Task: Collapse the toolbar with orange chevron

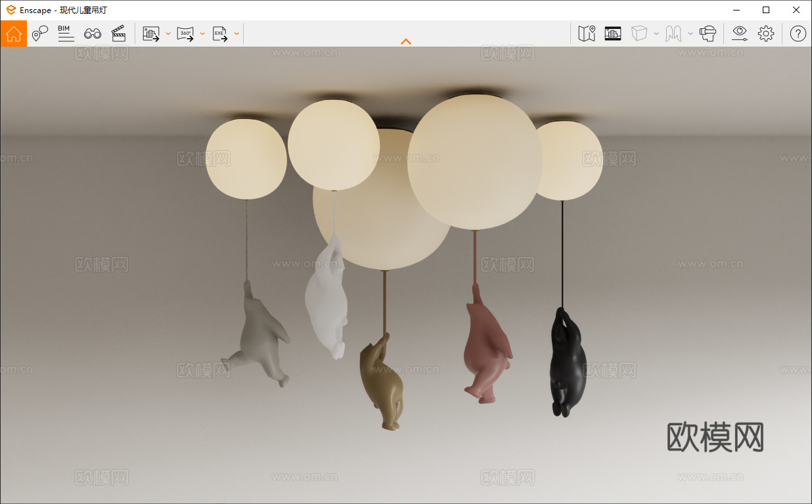Action: [x=406, y=41]
